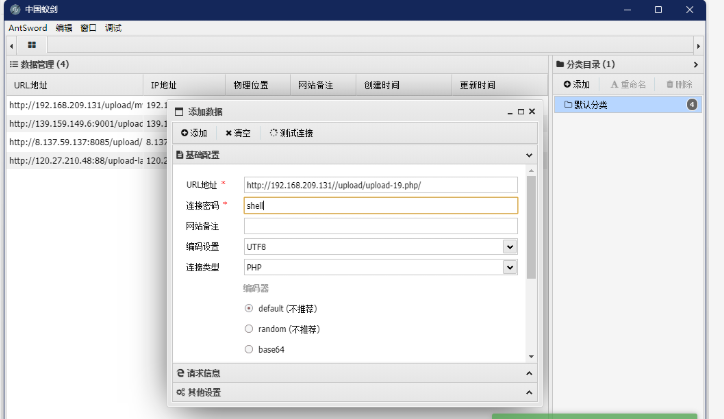Click the 物理位置 column header
Screen dimensions: 724x419
(258, 85)
